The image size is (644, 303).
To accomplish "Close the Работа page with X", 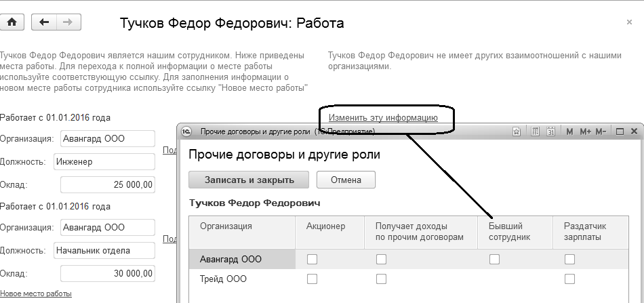I will [629, 22].
